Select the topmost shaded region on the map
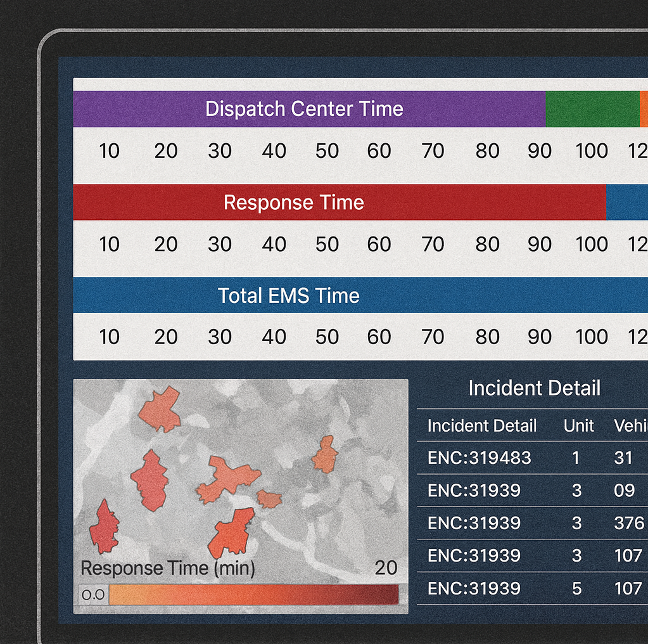Viewport: 648px width, 644px height. pyautogui.click(x=160, y=410)
